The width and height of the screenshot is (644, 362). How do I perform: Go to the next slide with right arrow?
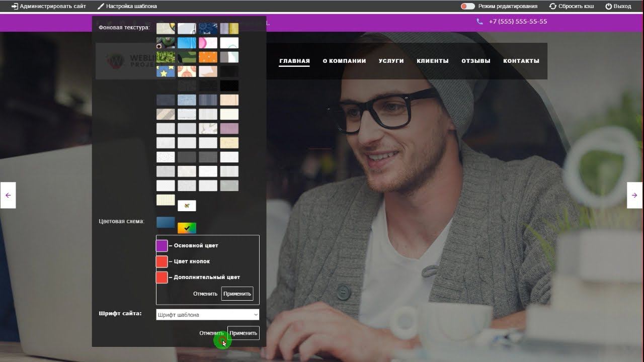(635, 195)
